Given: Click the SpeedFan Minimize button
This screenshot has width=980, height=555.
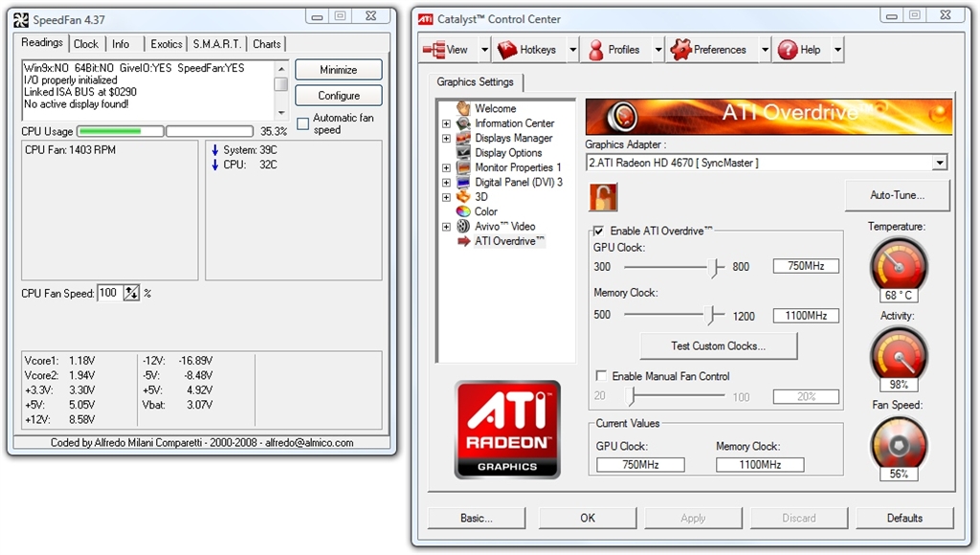Looking at the screenshot, I should 338,70.
